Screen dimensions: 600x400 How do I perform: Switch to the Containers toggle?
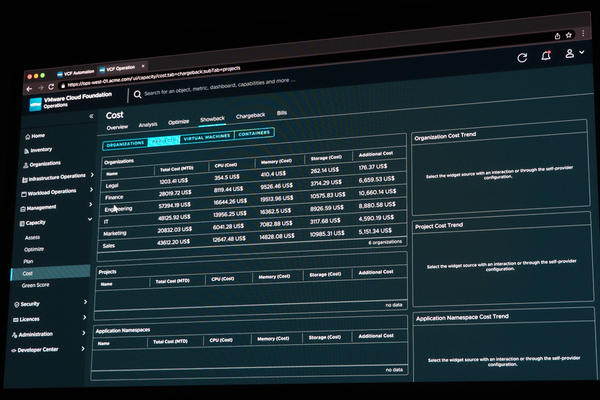point(254,133)
